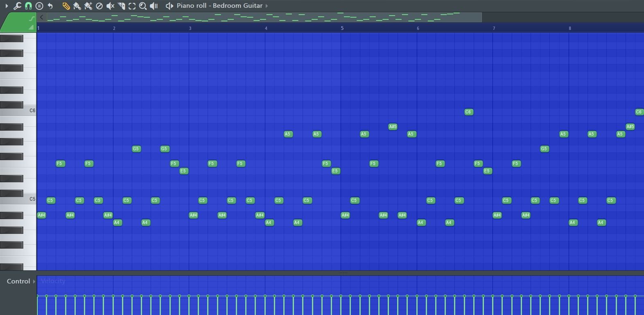The height and width of the screenshot is (315, 644).
Task: Select the first A4 note at bar 2
Action: 117,222
